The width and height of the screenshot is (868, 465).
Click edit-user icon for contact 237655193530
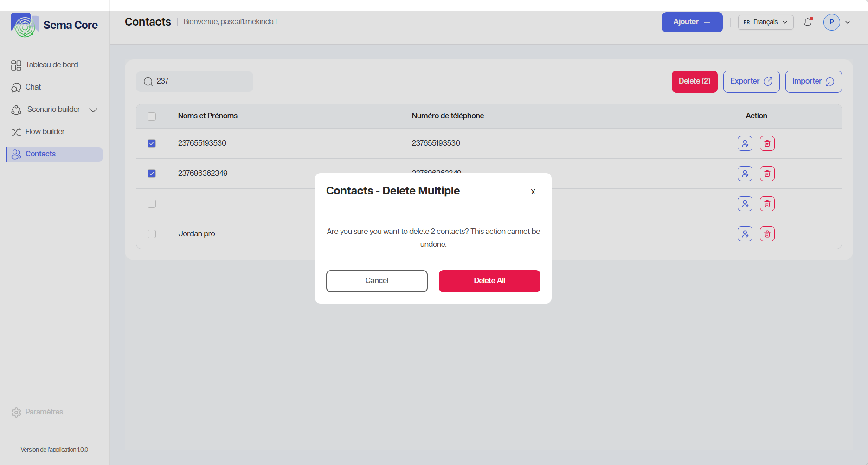(x=745, y=143)
